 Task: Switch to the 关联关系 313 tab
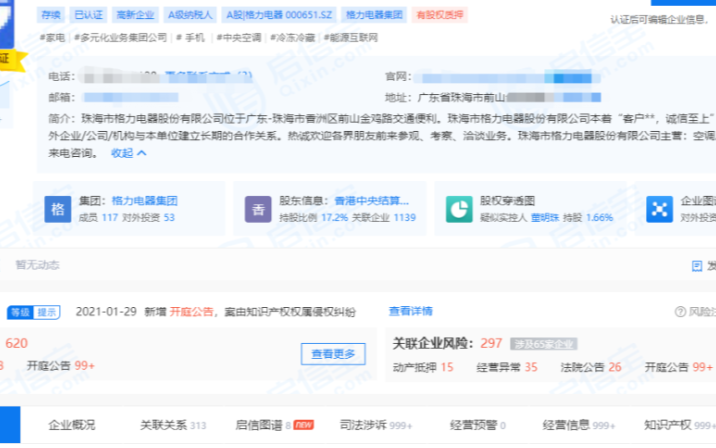(x=173, y=425)
